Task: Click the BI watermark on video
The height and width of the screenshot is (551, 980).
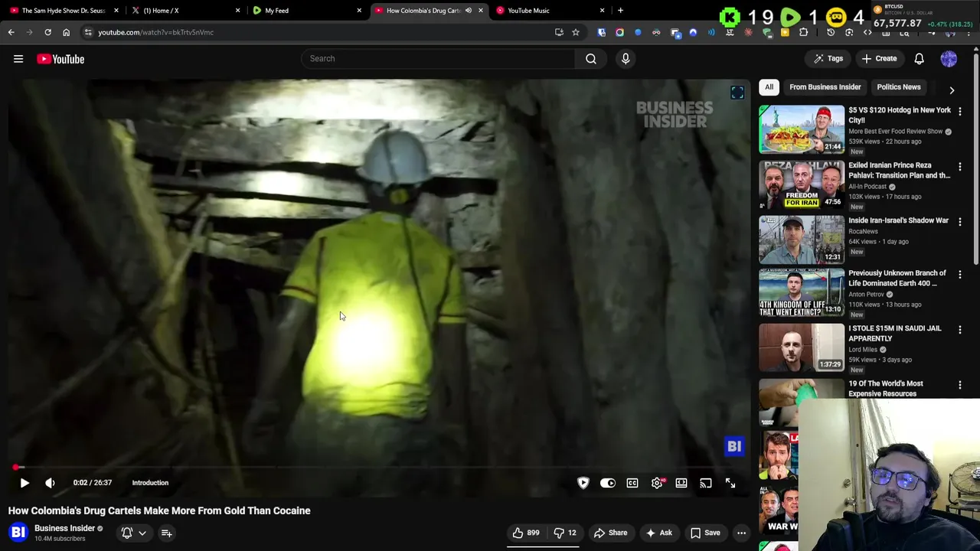Action: (734, 446)
